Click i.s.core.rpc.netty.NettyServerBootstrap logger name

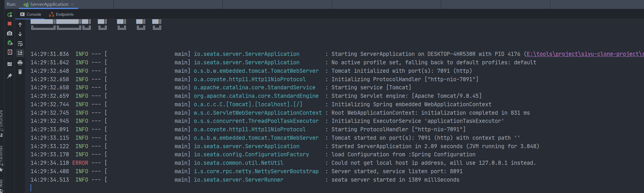256,171
